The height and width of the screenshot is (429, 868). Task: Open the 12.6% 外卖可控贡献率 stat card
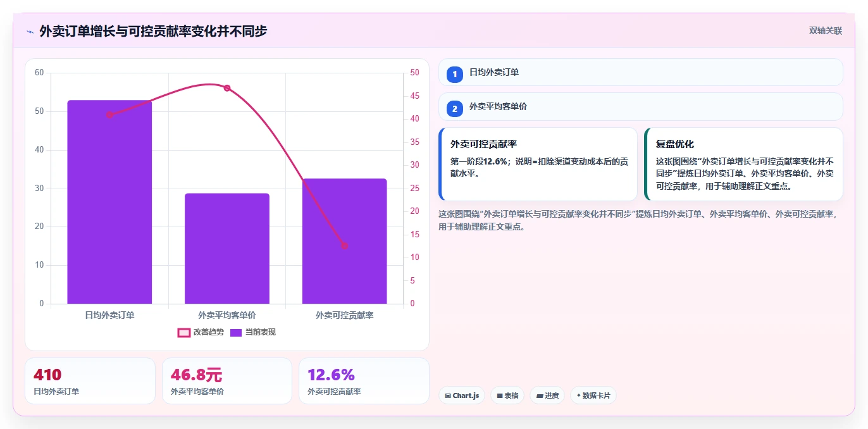pos(364,381)
